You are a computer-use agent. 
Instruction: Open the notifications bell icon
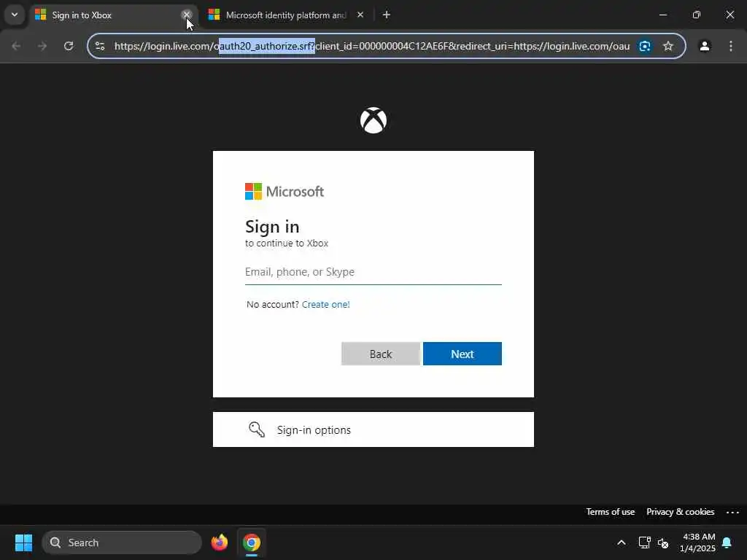coord(727,542)
